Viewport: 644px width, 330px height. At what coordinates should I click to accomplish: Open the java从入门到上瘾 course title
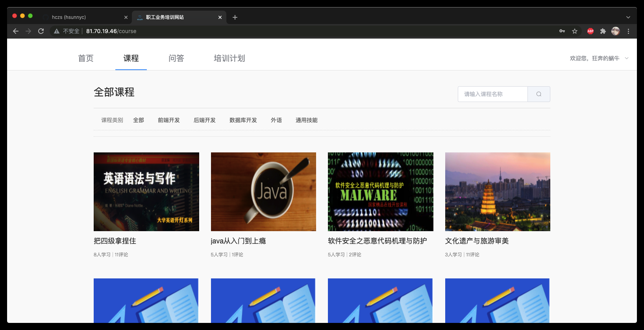coord(239,241)
